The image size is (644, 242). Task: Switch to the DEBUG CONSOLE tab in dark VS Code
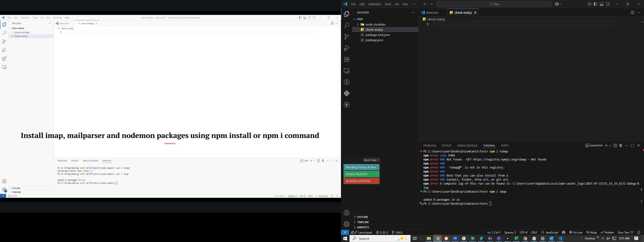coord(467,145)
